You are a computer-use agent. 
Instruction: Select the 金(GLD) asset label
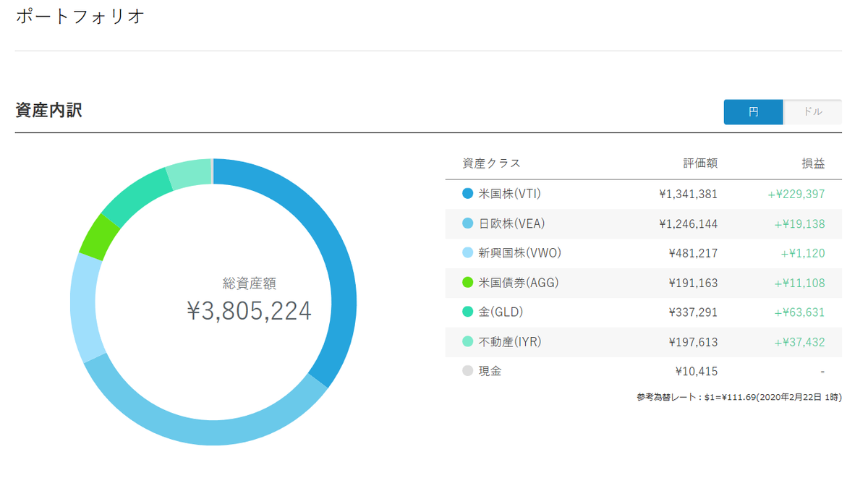point(501,312)
